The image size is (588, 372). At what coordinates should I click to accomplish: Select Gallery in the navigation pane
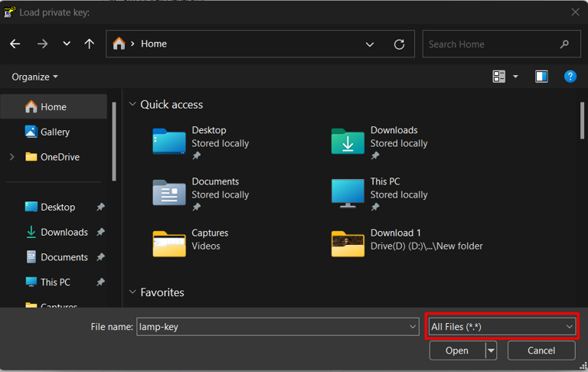pyautogui.click(x=54, y=132)
